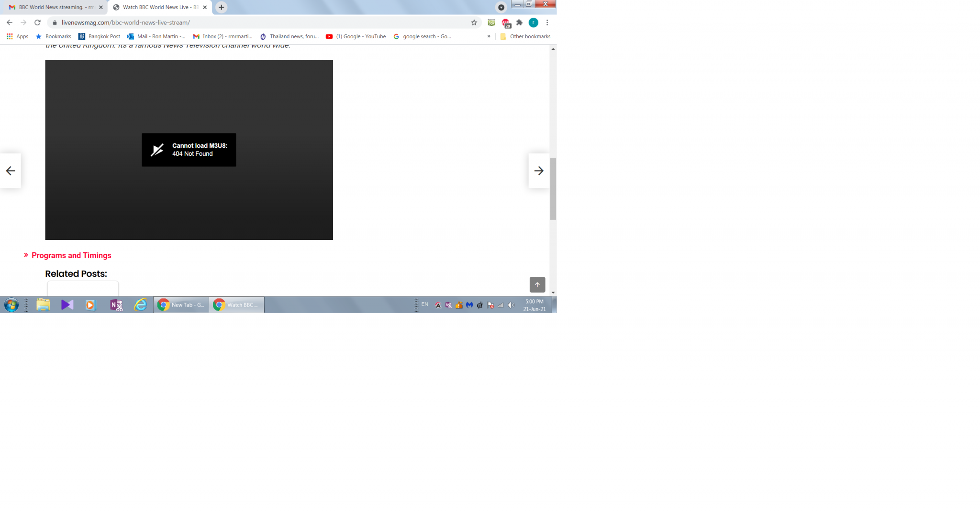Open the Action Center flag icon

pos(490,305)
